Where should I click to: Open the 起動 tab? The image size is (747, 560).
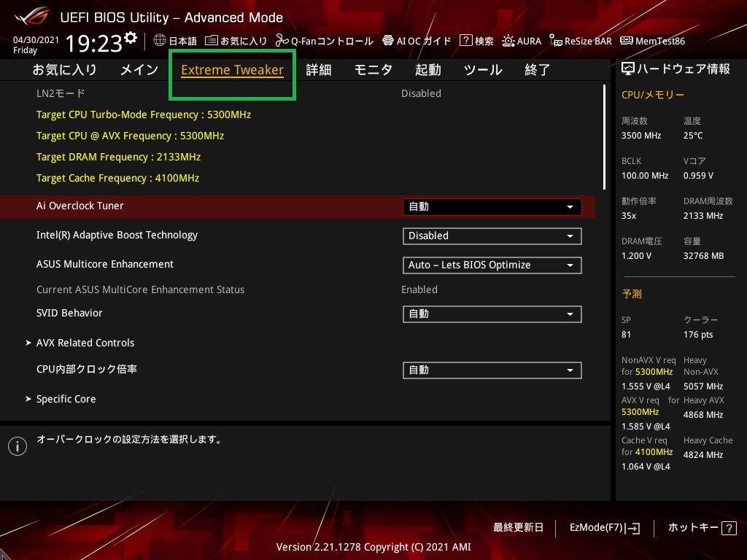click(x=427, y=69)
